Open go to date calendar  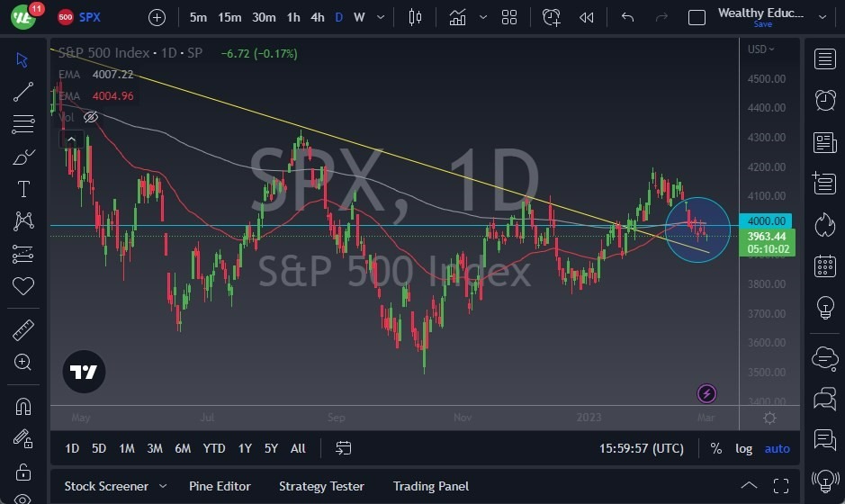(343, 448)
